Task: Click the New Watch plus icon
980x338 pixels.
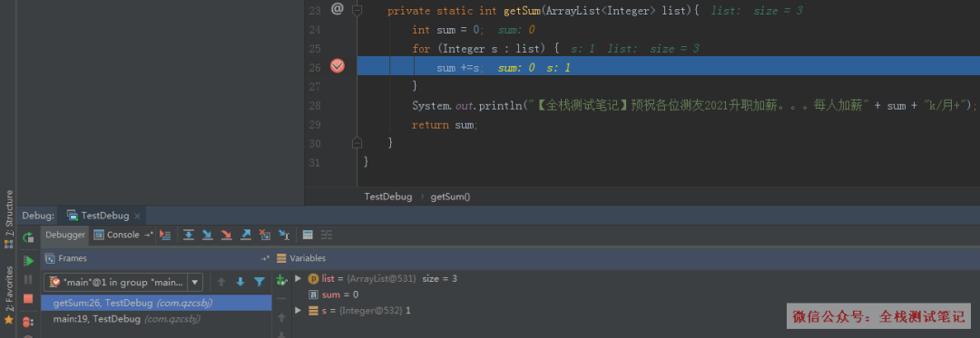Action: [x=281, y=279]
